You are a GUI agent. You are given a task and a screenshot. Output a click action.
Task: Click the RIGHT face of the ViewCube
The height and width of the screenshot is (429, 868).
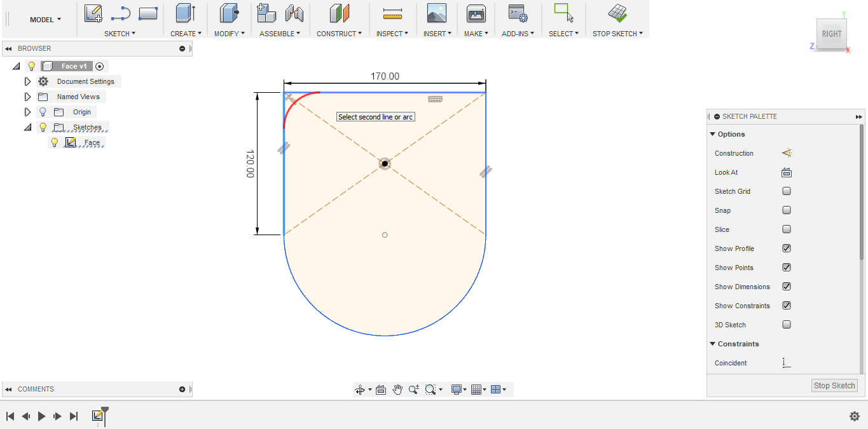tap(831, 34)
